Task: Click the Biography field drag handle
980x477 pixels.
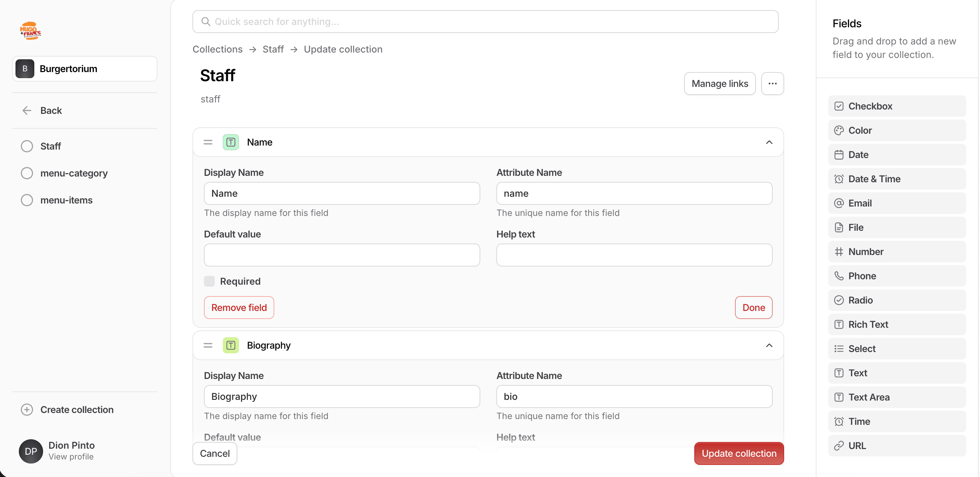Action: (208, 345)
